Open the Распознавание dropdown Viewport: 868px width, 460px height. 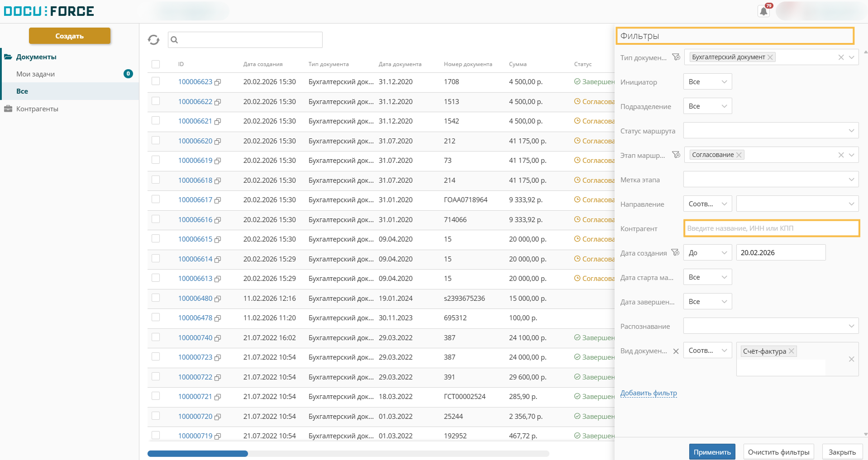point(771,326)
